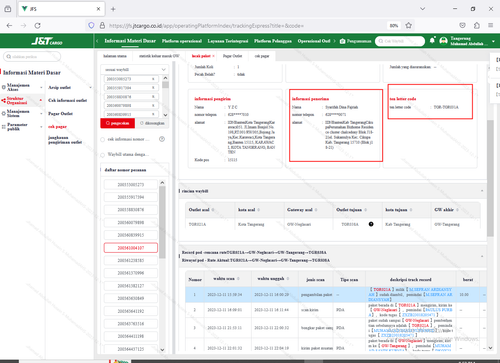Sort by the Gateway asal column
Screen dimensions: 500x363
pyautogui.click(x=316, y=210)
